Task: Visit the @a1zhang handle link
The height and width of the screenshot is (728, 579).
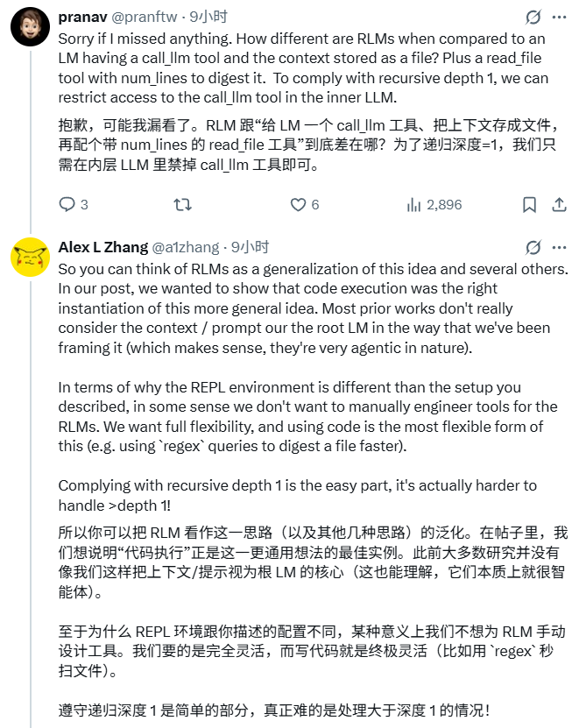Action: pos(186,247)
